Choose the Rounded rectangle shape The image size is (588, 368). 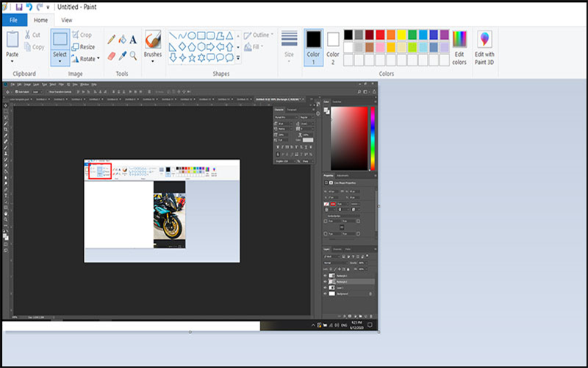click(x=211, y=36)
